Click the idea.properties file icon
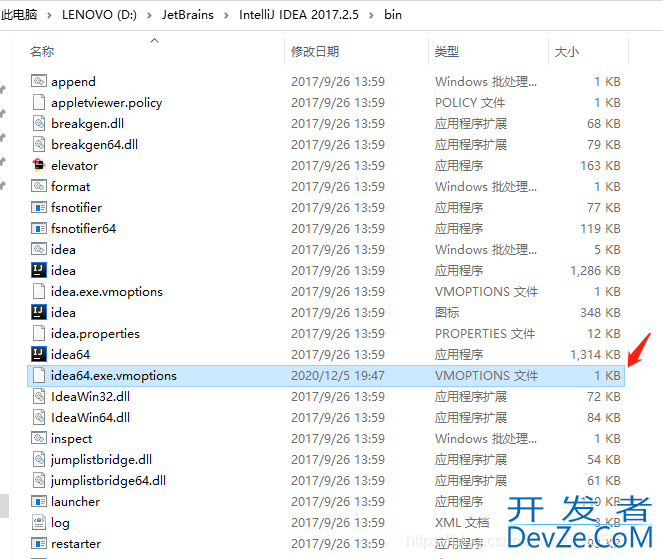The height and width of the screenshot is (559, 663). (39, 333)
